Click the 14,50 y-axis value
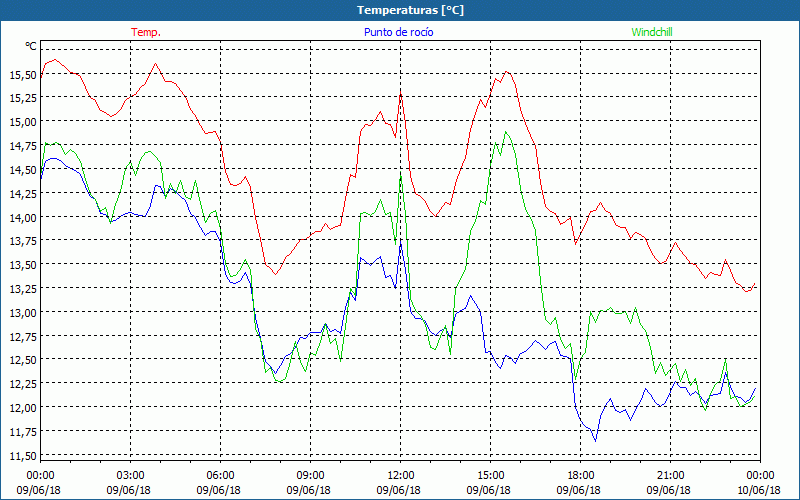The height and width of the screenshot is (500, 800). [x=23, y=169]
